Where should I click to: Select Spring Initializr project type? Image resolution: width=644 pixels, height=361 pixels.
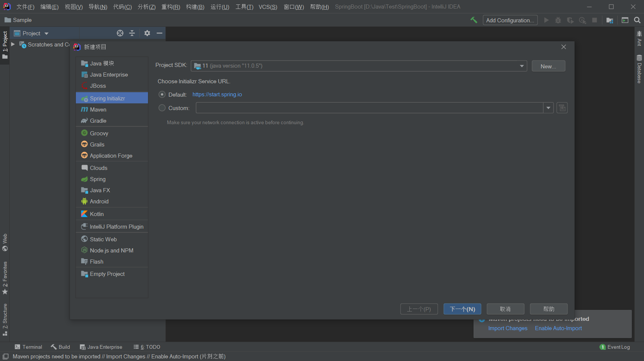(112, 99)
